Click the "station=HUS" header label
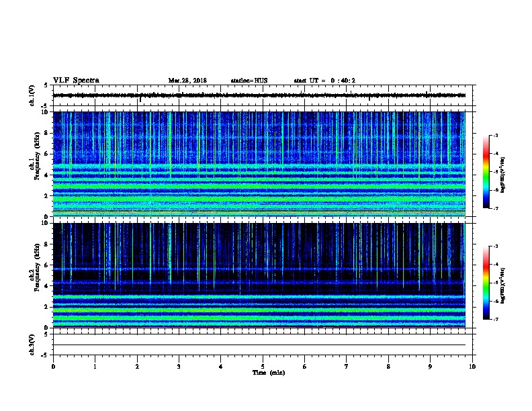The height and width of the screenshot is (411, 532). coord(249,81)
